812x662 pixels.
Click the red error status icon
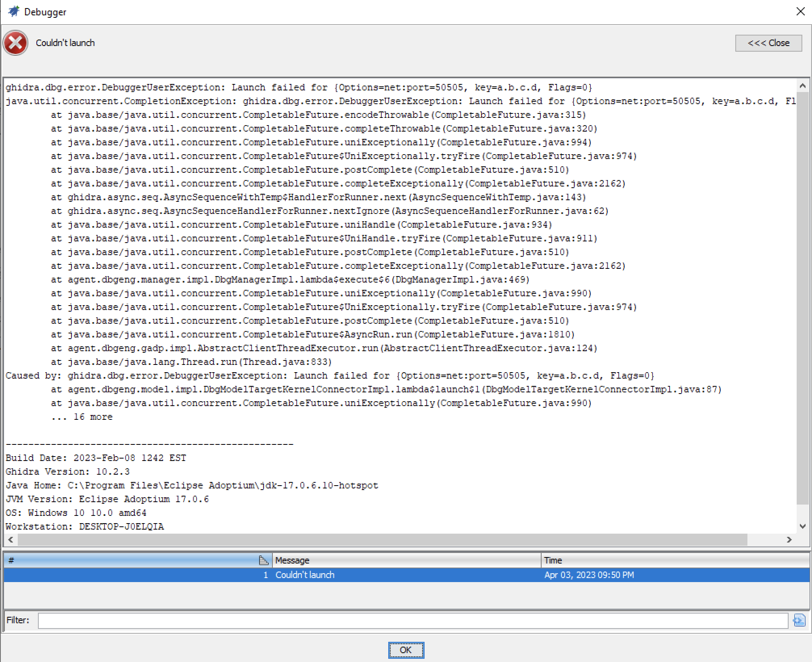(x=15, y=43)
